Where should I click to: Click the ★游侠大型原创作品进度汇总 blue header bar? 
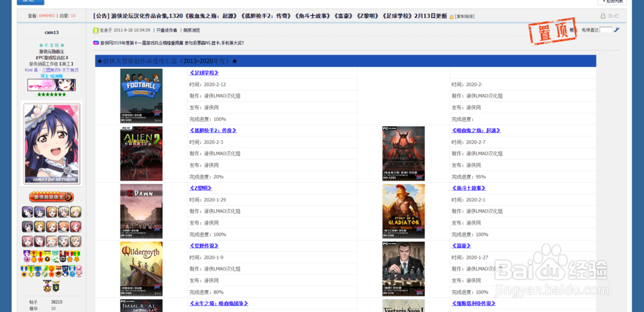coord(345,61)
